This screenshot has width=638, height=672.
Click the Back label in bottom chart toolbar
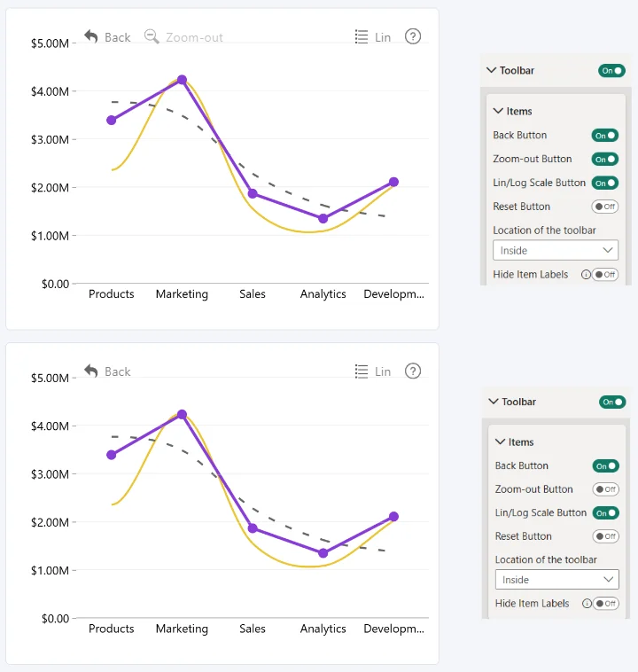[x=117, y=371]
